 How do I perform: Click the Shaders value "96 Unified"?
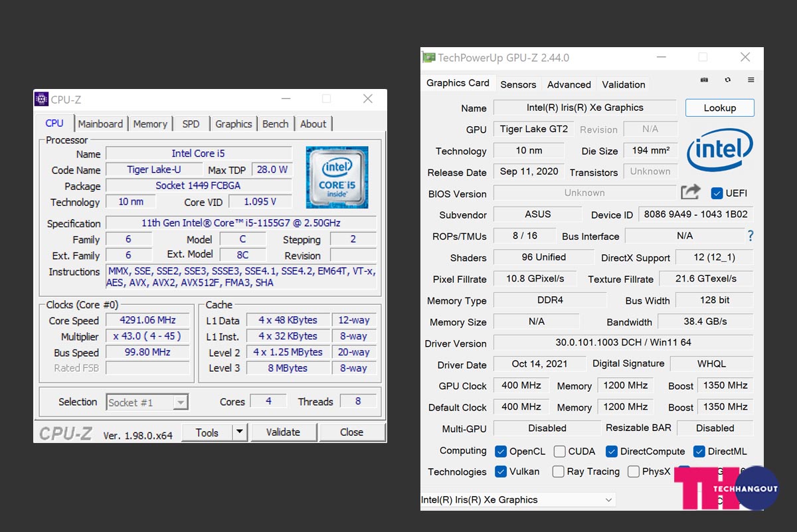(544, 257)
